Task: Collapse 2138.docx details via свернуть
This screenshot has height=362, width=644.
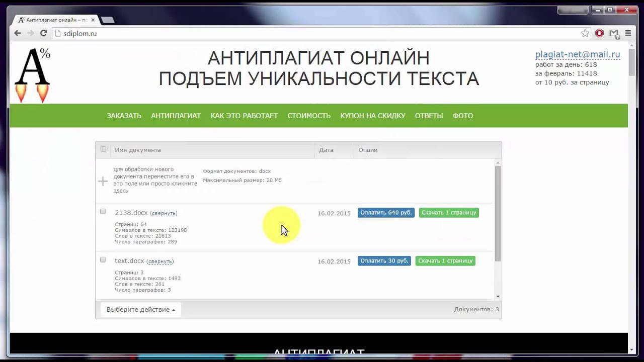Action: (164, 213)
